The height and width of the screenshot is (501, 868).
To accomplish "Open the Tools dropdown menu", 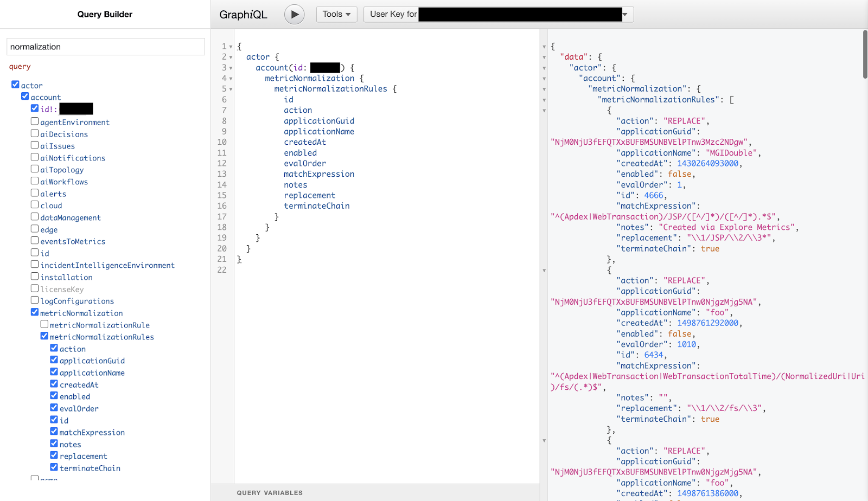I will point(336,14).
